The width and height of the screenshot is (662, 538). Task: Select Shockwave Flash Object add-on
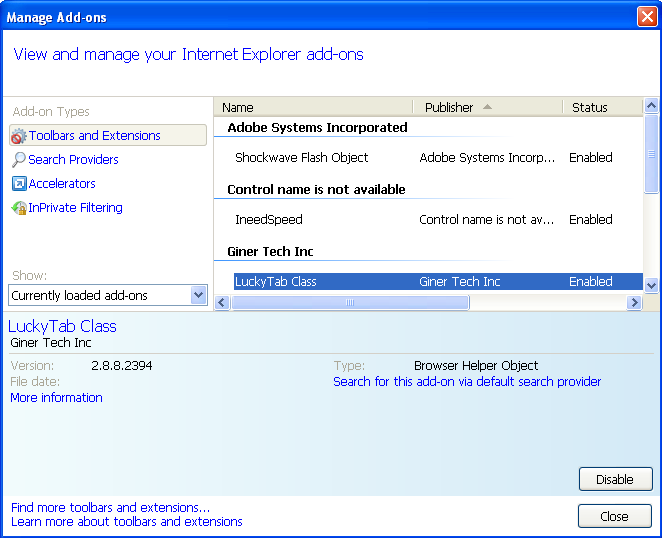(301, 158)
